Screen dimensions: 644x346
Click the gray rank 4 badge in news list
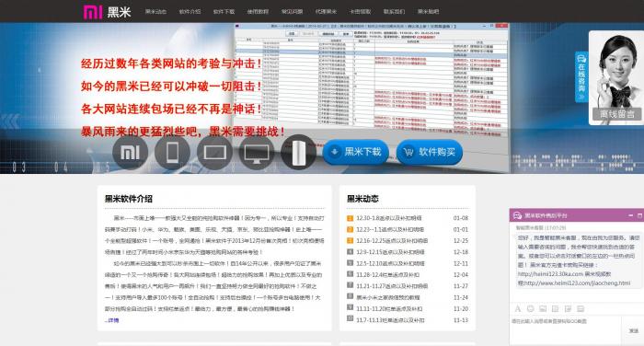coord(350,251)
